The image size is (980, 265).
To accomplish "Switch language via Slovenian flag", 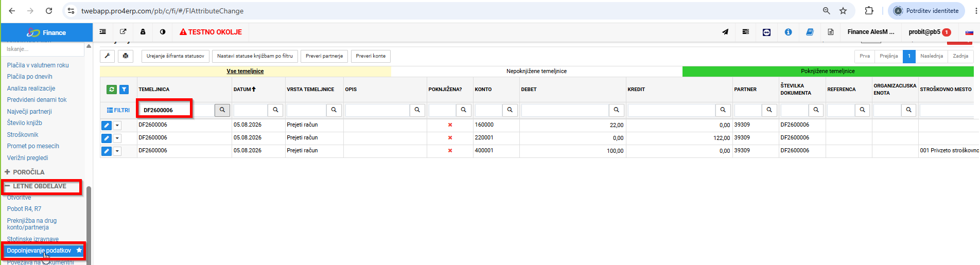I will click(969, 32).
